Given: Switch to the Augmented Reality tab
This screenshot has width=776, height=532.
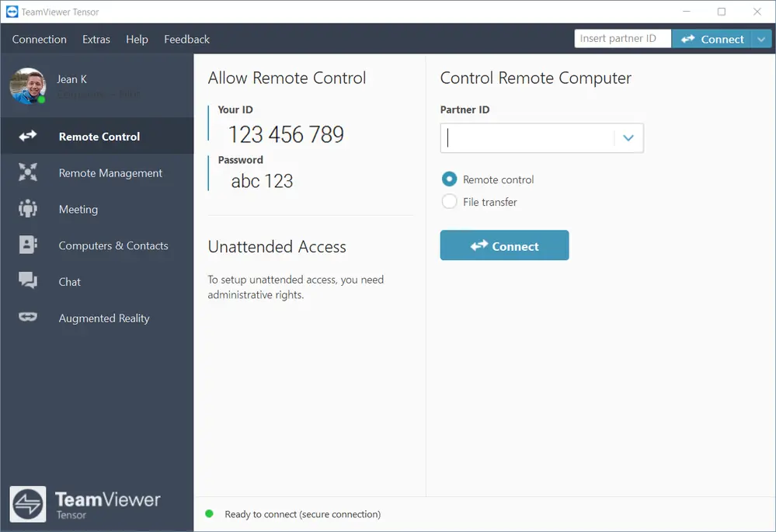Looking at the screenshot, I should pyautogui.click(x=97, y=317).
